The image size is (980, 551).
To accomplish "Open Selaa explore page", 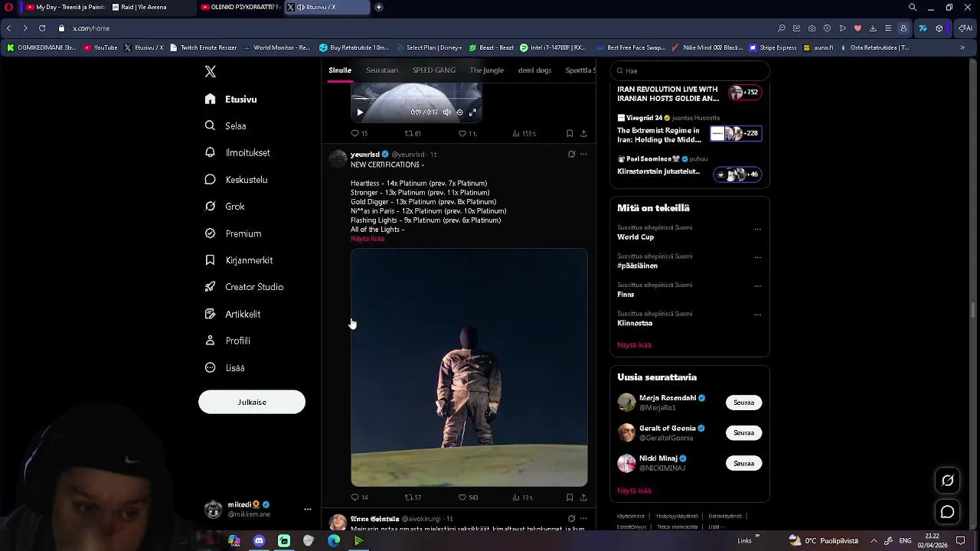I will pyautogui.click(x=226, y=126).
